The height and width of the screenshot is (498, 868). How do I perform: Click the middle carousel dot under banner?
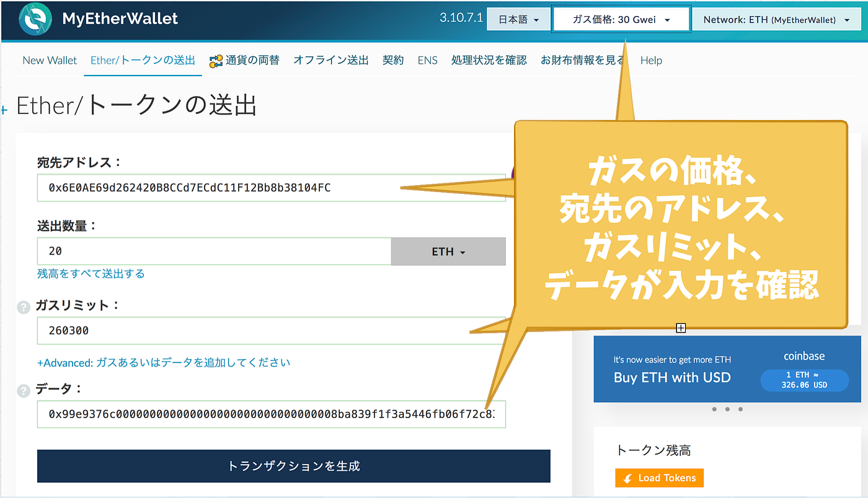pos(727,409)
